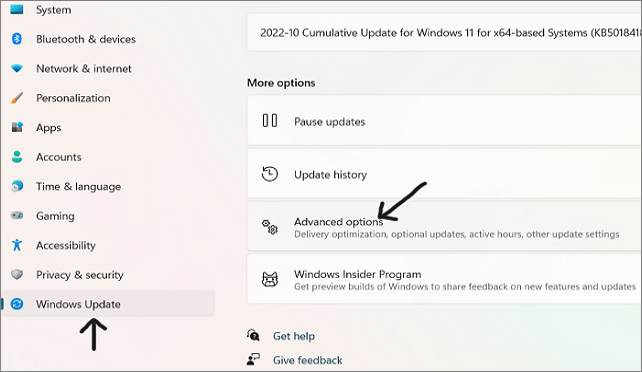The image size is (642, 372).
Task: Click the Privacy & security shield icon
Action: (17, 274)
